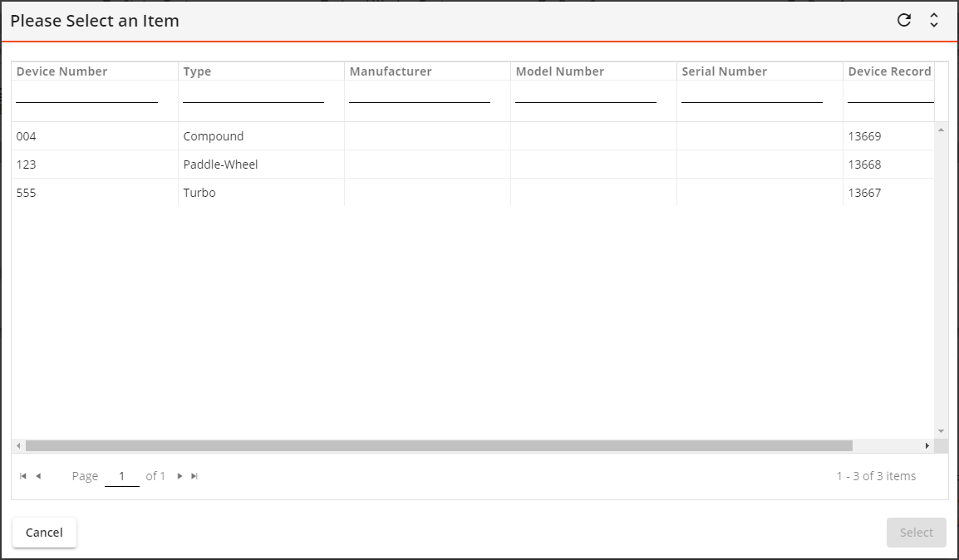Select device number 555 cell
The height and width of the screenshot is (560, 959).
click(95, 193)
